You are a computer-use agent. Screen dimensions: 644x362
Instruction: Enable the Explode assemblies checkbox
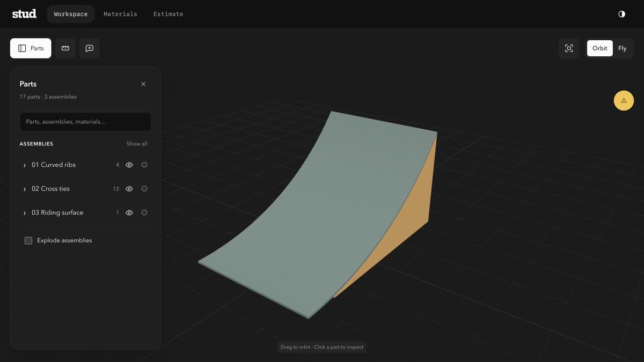[28, 240]
